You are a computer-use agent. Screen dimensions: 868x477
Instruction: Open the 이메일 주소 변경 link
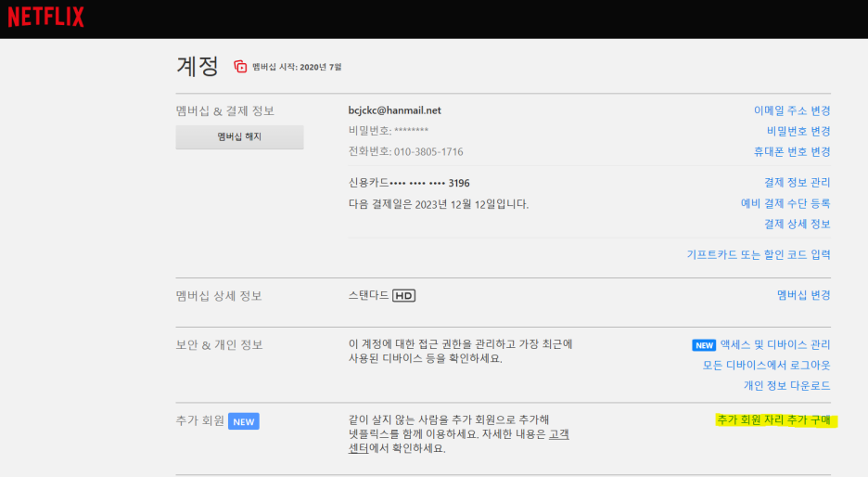click(x=792, y=110)
